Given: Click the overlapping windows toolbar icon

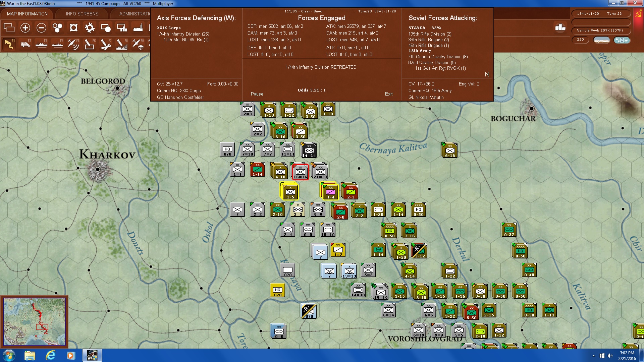Looking at the screenshot, I should (x=9, y=28).
